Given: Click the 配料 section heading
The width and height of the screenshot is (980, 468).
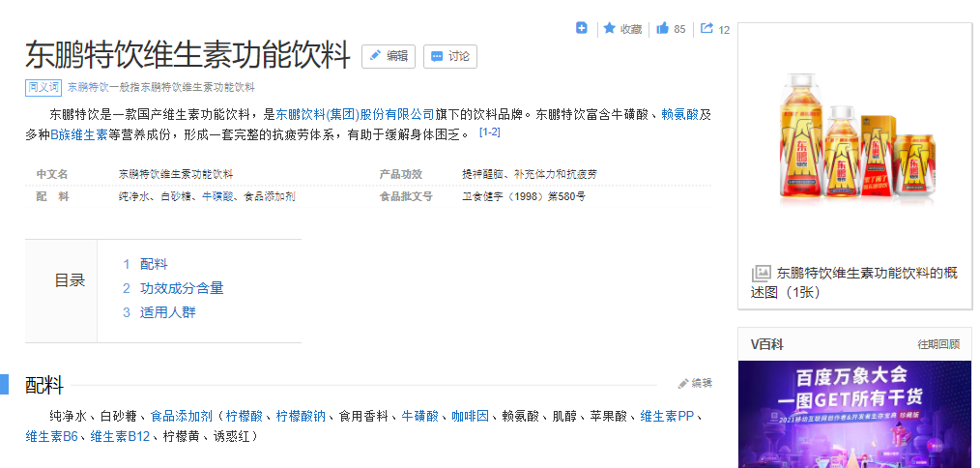Looking at the screenshot, I should click(44, 386).
